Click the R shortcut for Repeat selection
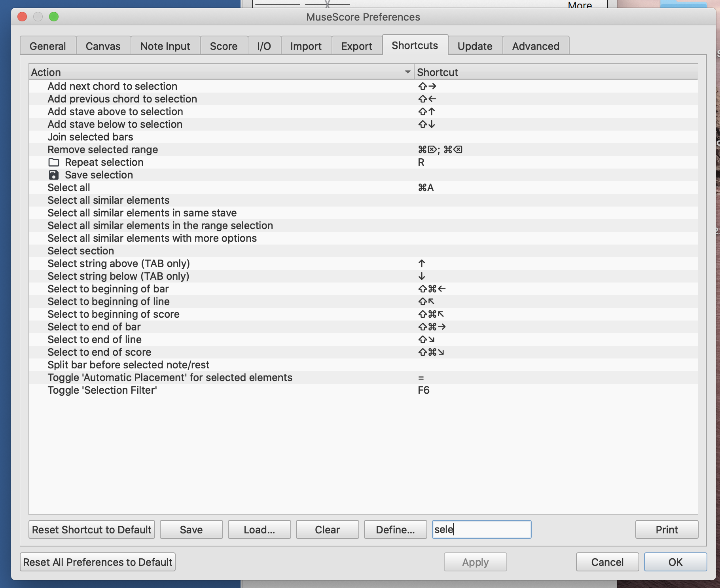The image size is (720, 588). tap(421, 162)
